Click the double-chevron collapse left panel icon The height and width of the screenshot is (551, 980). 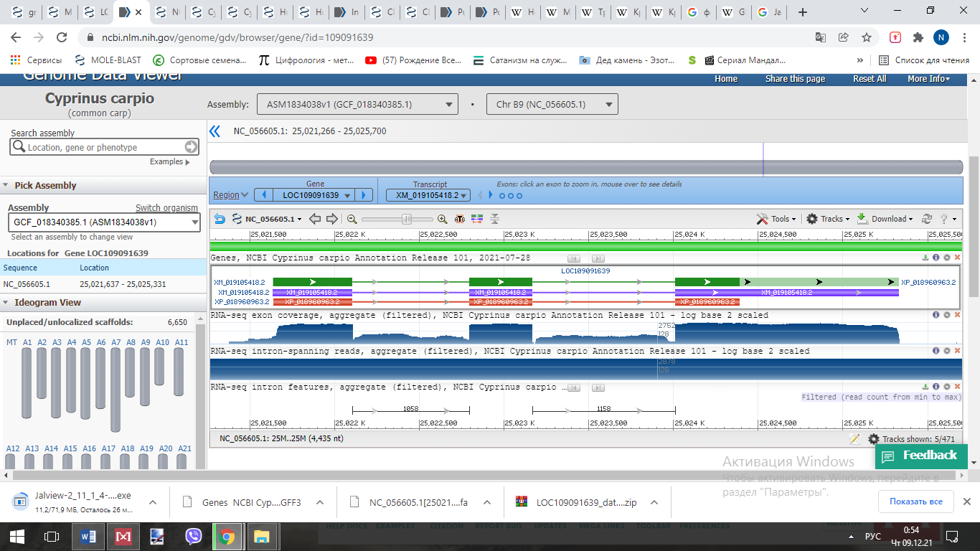(x=215, y=131)
